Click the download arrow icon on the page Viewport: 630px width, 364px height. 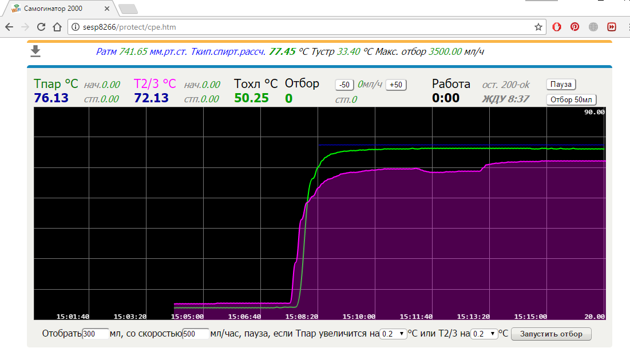click(x=35, y=51)
